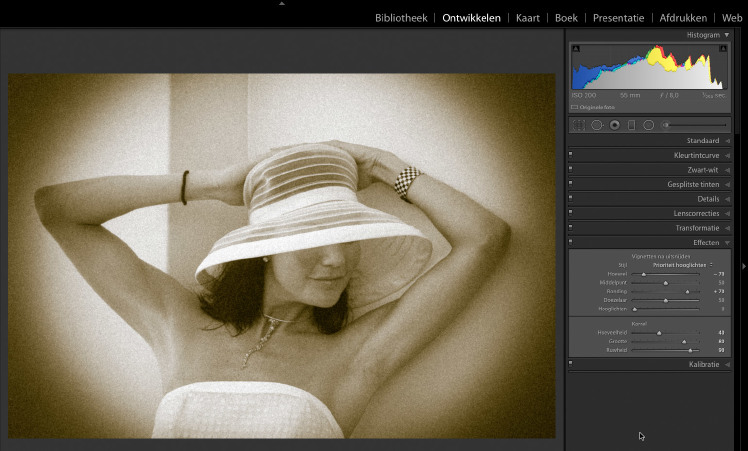Screen dimensions: 748x451
Task: Click the 55 mm focal length text
Action: pos(630,95)
